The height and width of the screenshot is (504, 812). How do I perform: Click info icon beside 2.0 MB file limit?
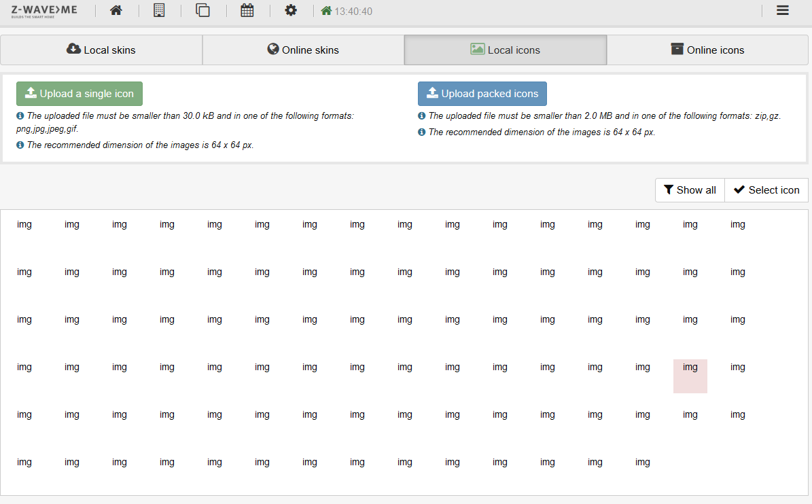(421, 116)
